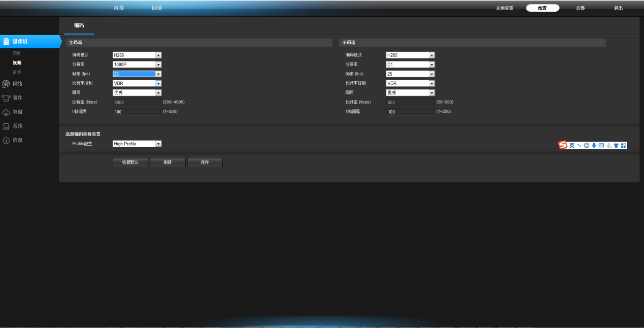Click the 保存 button
The image size is (644, 328).
(205, 162)
